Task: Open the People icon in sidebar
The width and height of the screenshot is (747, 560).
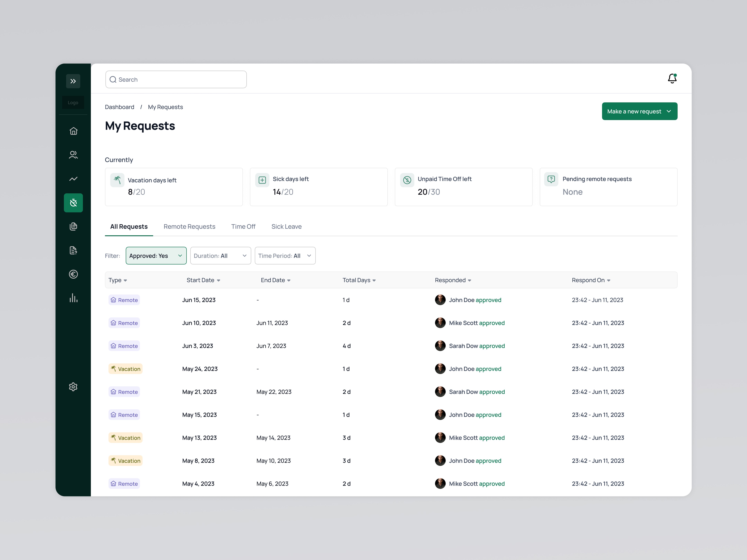Action: point(73,155)
